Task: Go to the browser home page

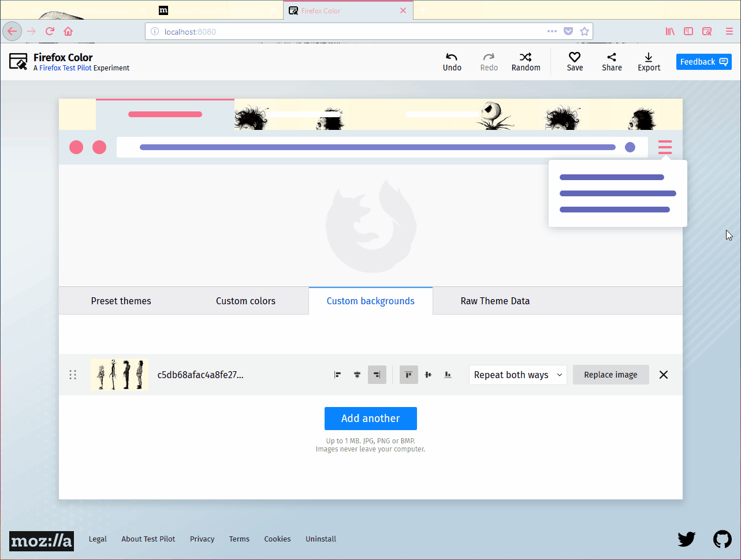Action: click(68, 31)
